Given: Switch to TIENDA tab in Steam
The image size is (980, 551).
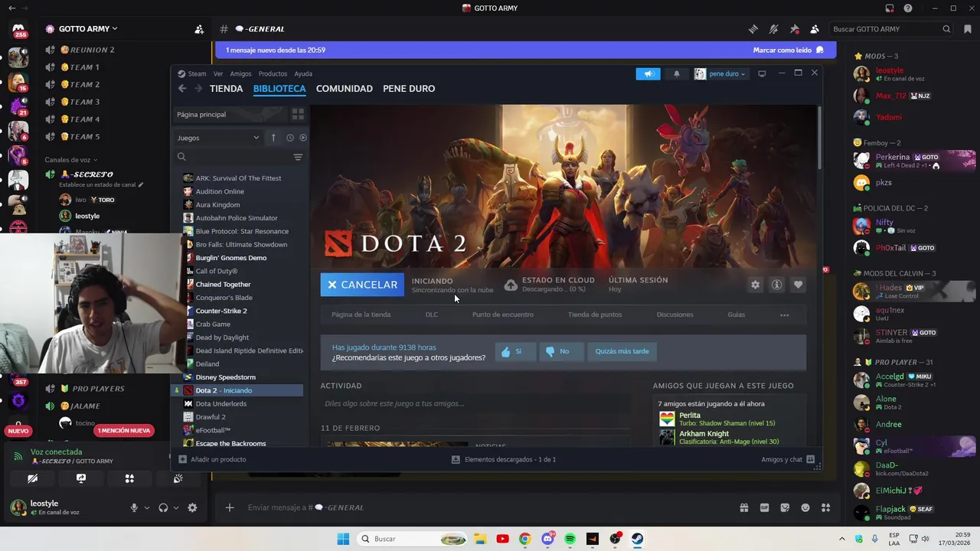Looking at the screenshot, I should (226, 89).
